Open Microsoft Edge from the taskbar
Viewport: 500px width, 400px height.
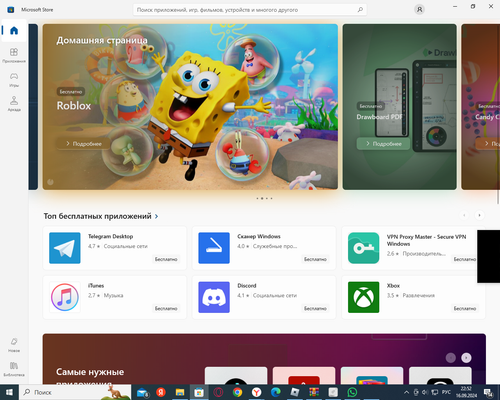pyautogui.click(x=276, y=392)
